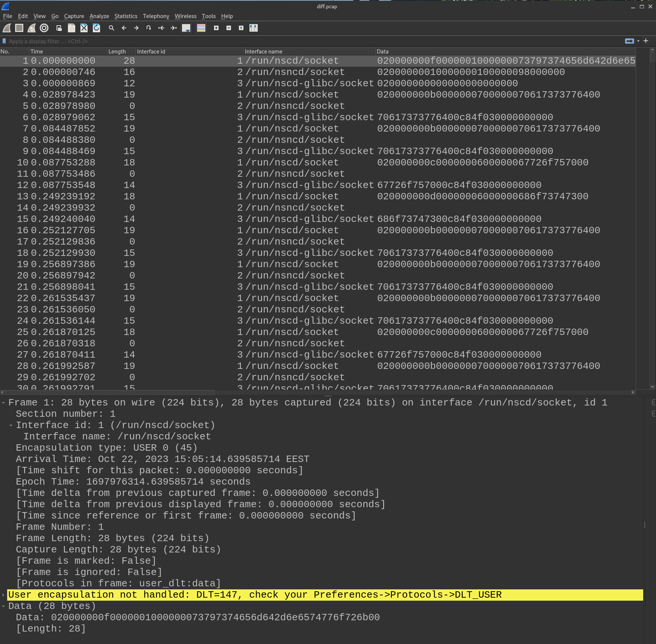
Task: Click go to specified packet icon
Action: (149, 28)
